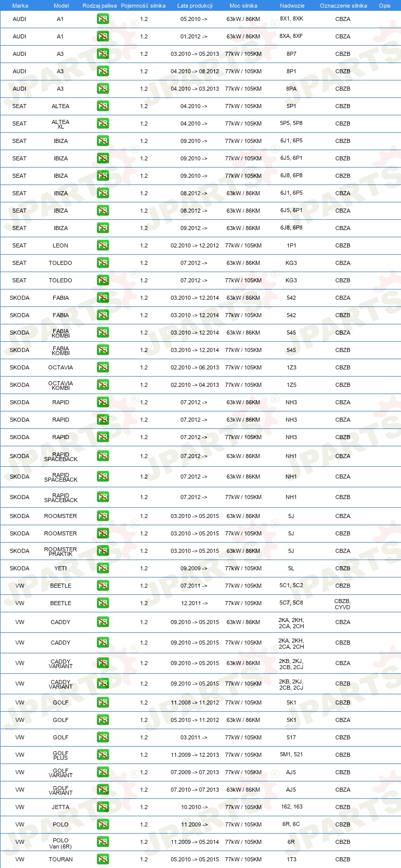Image resolution: width=401 pixels, height=868 pixels.
Task: Select the '1Z5' body code cell
Action: (291, 385)
